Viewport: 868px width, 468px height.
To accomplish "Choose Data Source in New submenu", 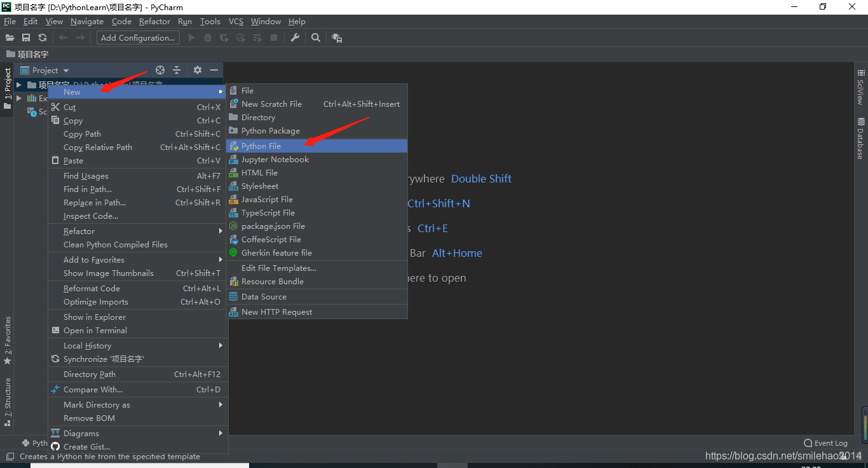I will (x=316, y=296).
